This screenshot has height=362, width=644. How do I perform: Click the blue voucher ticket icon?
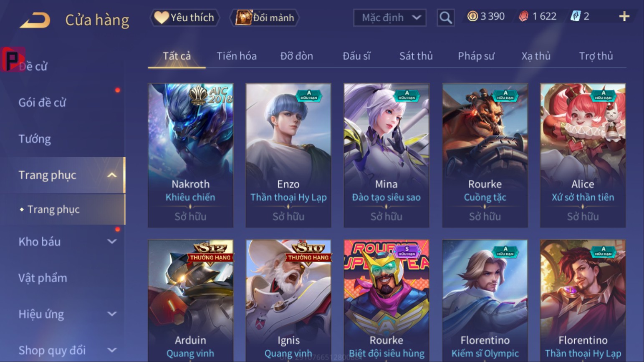(x=575, y=16)
